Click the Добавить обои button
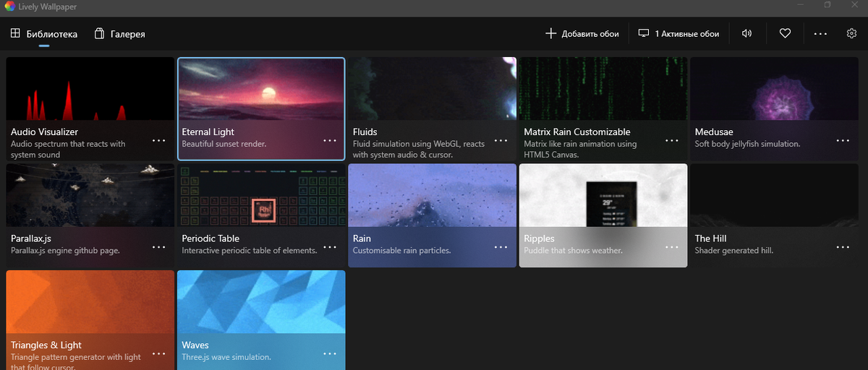 coord(582,34)
